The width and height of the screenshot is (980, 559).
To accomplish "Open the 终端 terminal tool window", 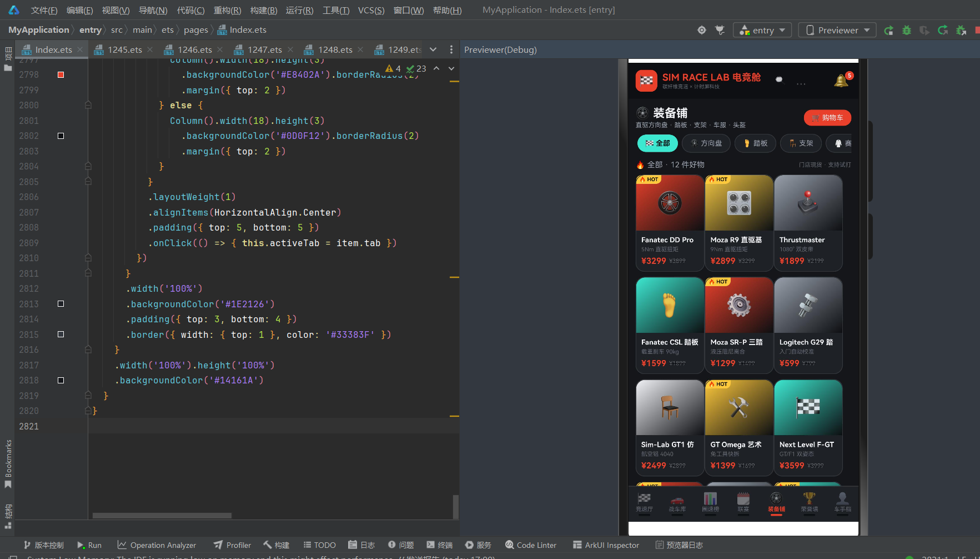I will click(x=440, y=545).
